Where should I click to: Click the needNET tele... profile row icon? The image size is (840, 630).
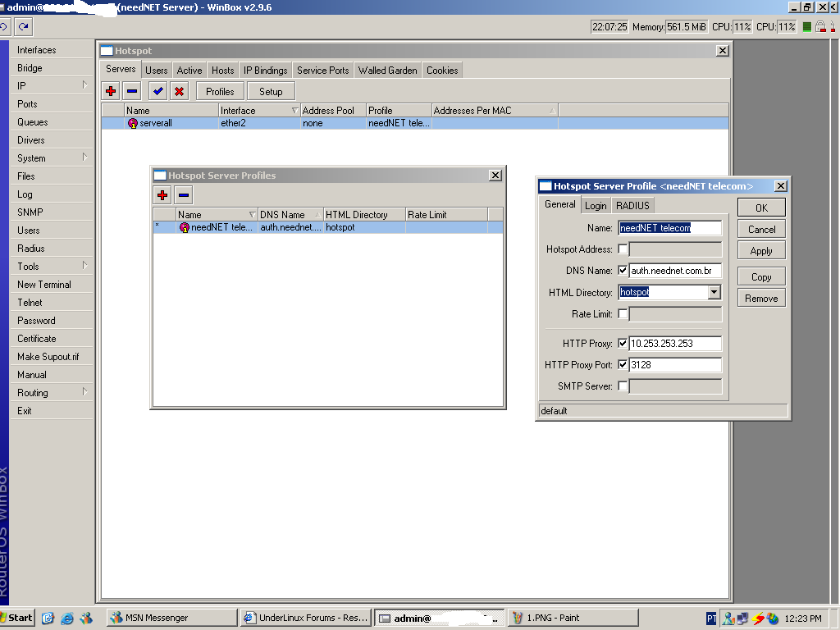click(x=185, y=227)
